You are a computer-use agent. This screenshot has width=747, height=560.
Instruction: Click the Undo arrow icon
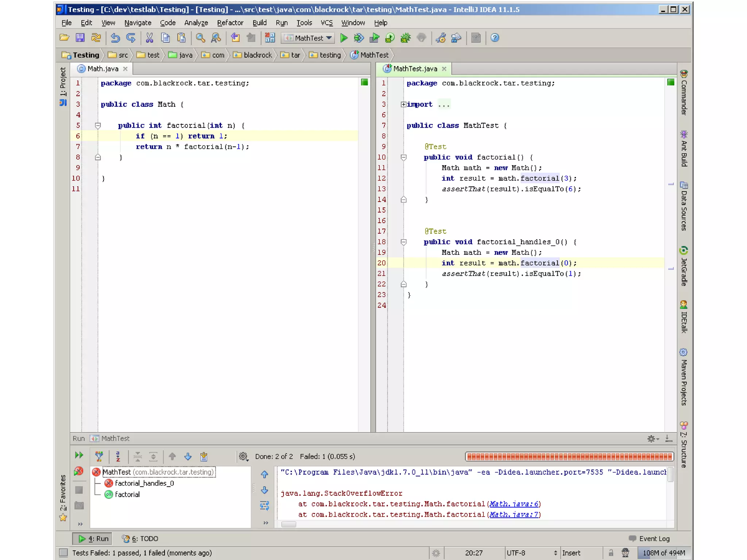[115, 38]
